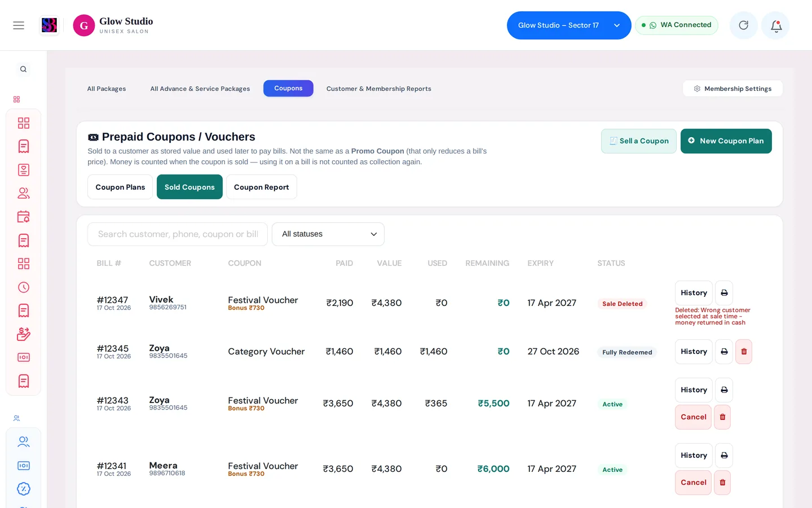The height and width of the screenshot is (508, 812).
Task: Print bill #12341 coupon
Action: pyautogui.click(x=724, y=456)
